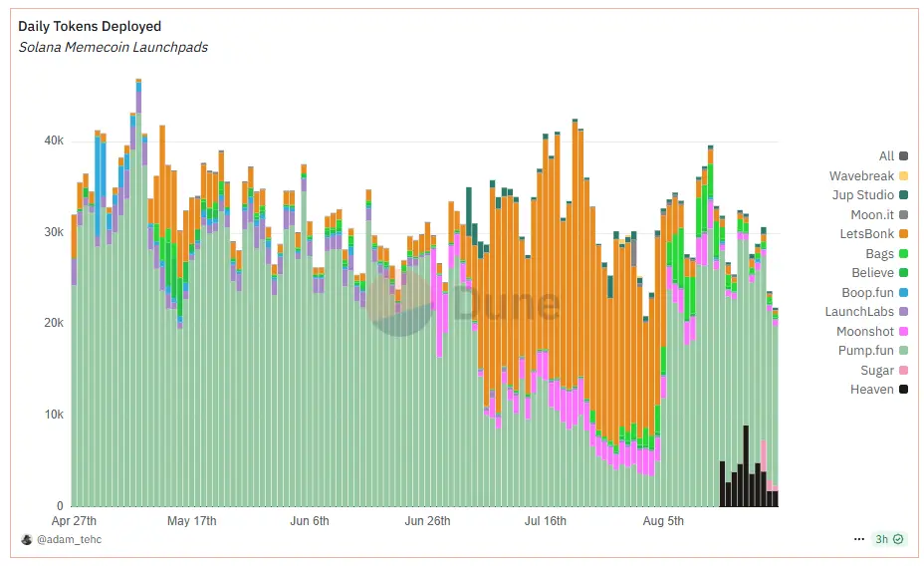This screenshot has height=566, width=924.
Task: Click the Pump.fun green color swatch
Action: pos(903,351)
